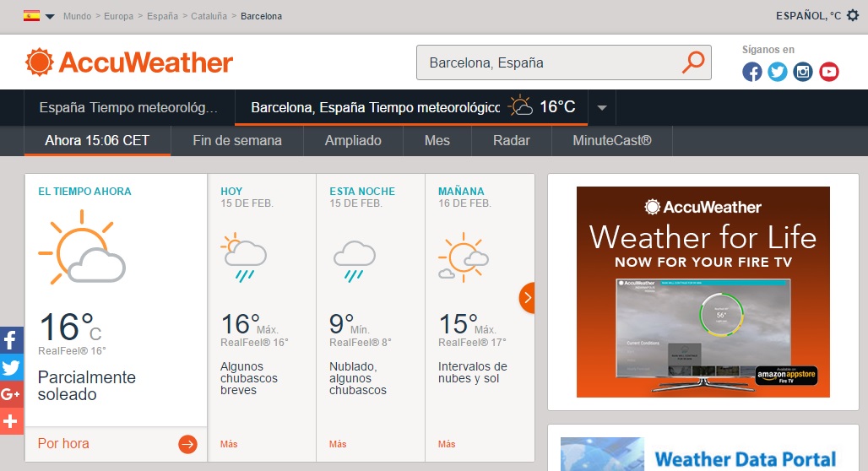Click the Barcelona breadcrumb item

tap(261, 16)
